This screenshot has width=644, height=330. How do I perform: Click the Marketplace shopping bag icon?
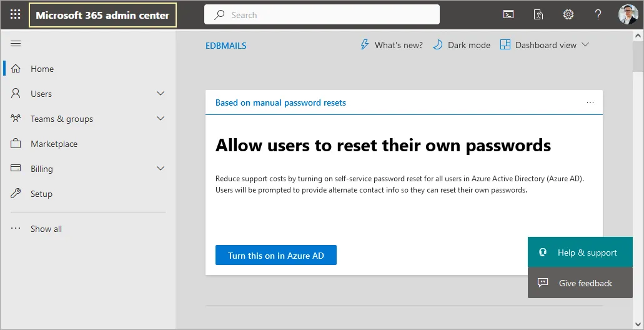point(16,143)
